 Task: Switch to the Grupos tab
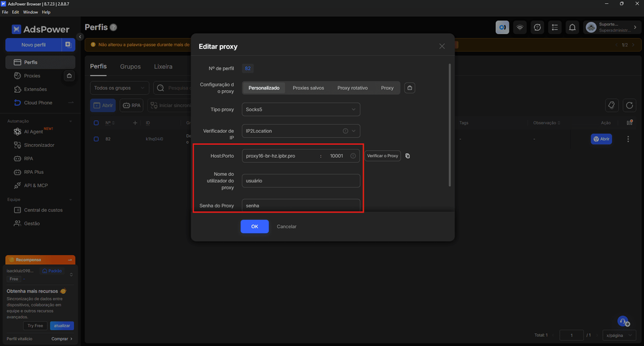(130, 66)
